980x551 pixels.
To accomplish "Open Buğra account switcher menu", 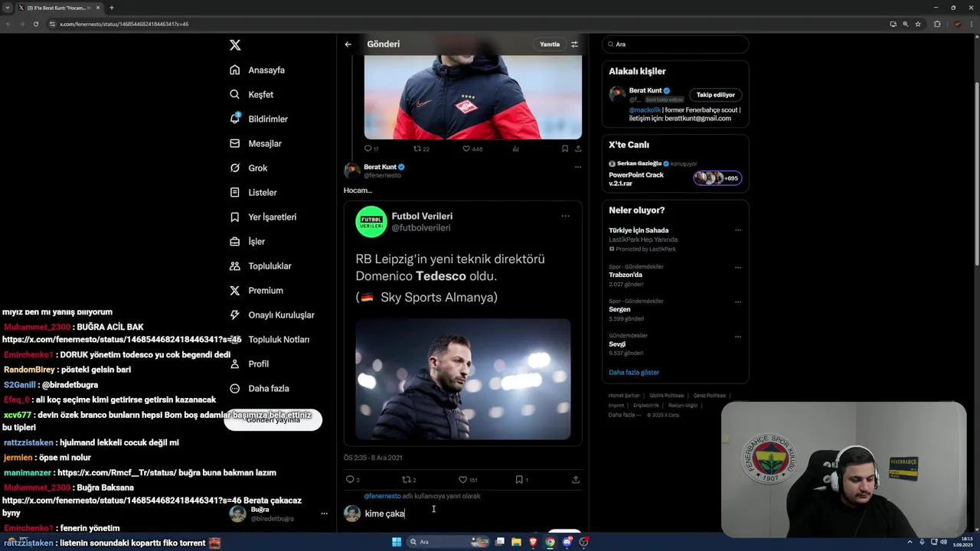I will pyautogui.click(x=325, y=514).
